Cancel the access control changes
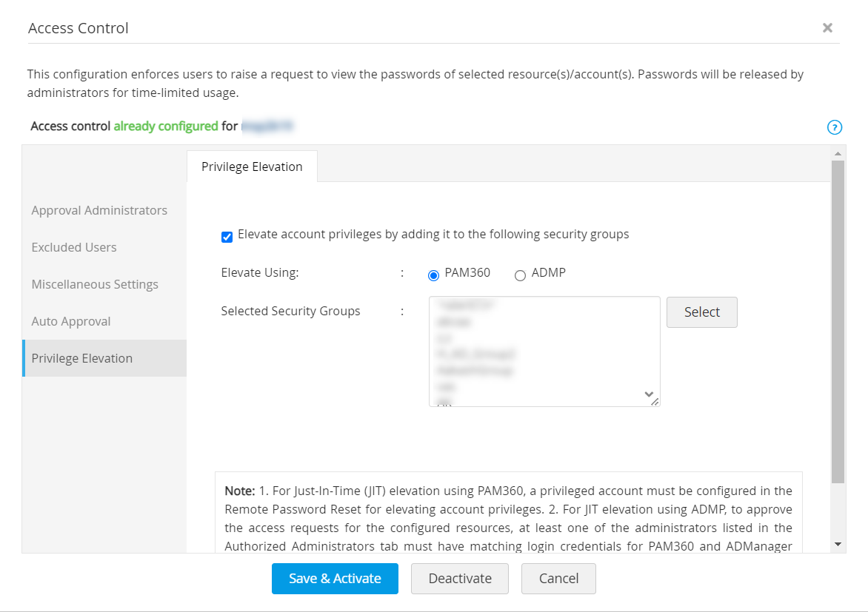Screen dimensions: 868x612 click(558, 579)
